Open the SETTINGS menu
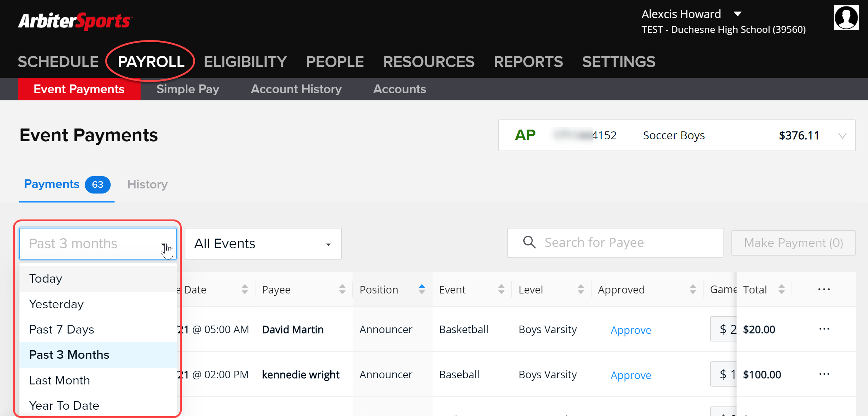The height and width of the screenshot is (418, 868). coord(619,62)
